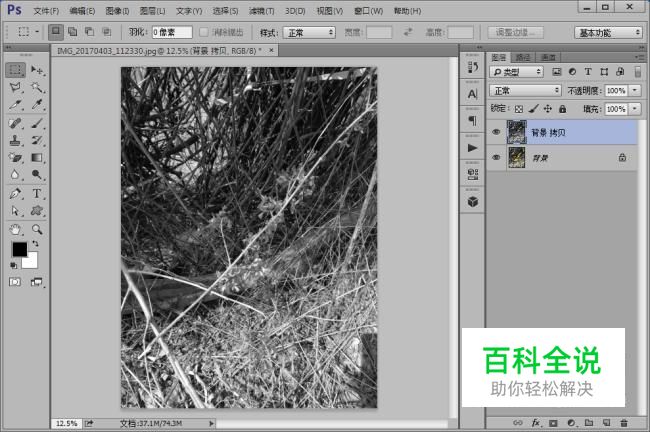Pick the white background color swatch
Viewport: 650px width, 432px height.
pos(32,262)
